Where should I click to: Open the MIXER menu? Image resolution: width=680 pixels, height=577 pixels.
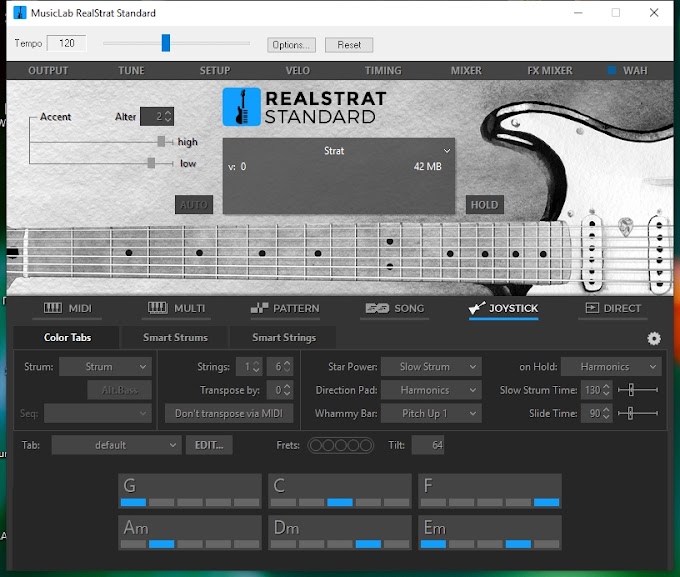coord(466,70)
